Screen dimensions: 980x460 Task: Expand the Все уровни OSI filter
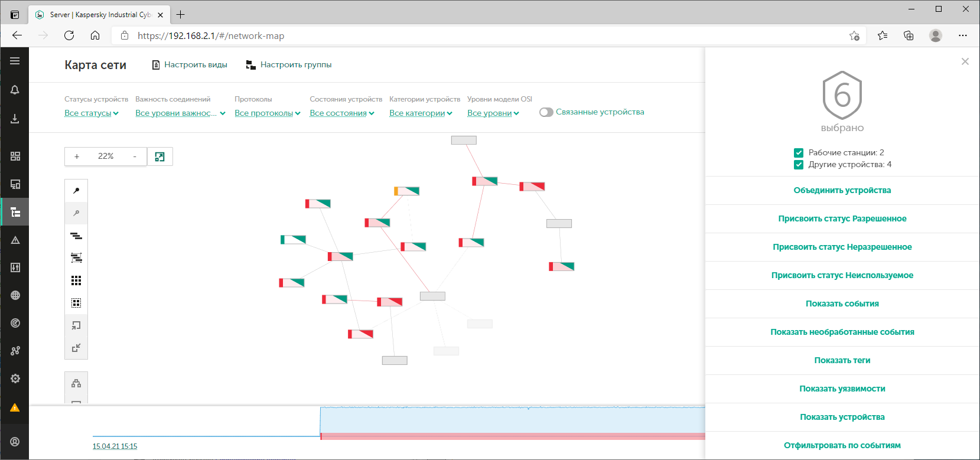(x=493, y=113)
